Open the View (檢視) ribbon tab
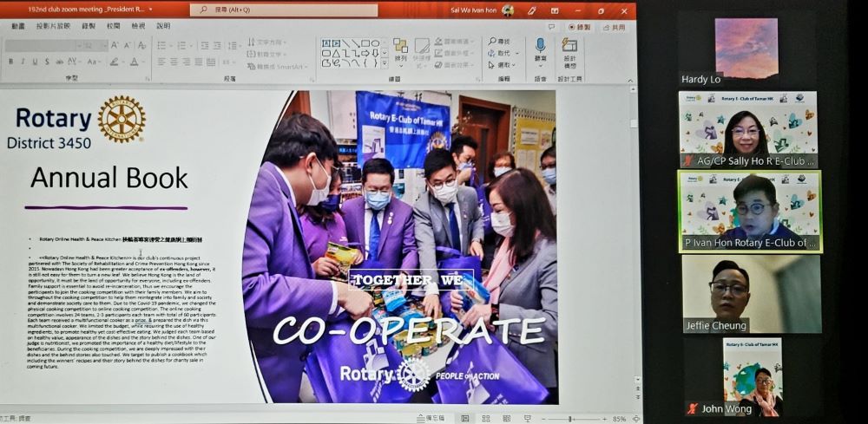 [x=138, y=26]
